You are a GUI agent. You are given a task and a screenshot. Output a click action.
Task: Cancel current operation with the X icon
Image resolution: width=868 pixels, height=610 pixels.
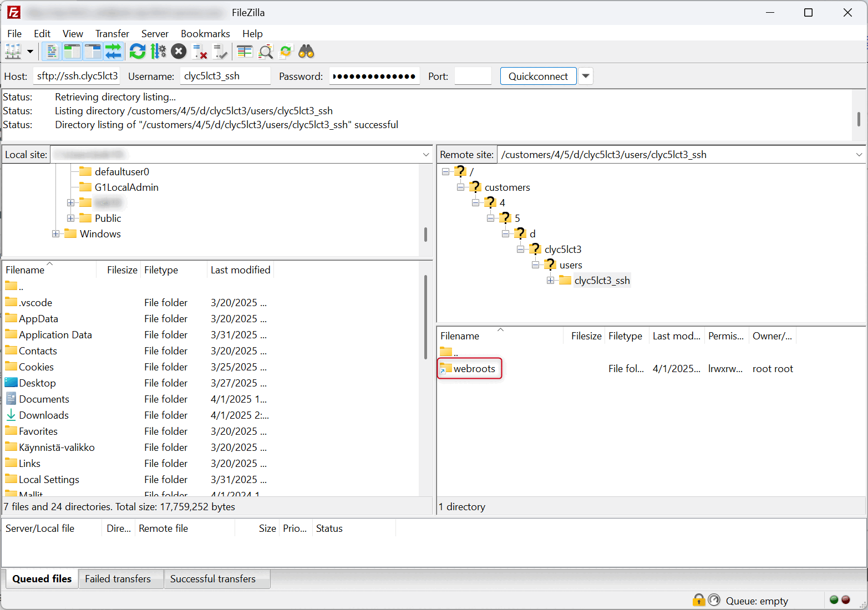pos(179,52)
